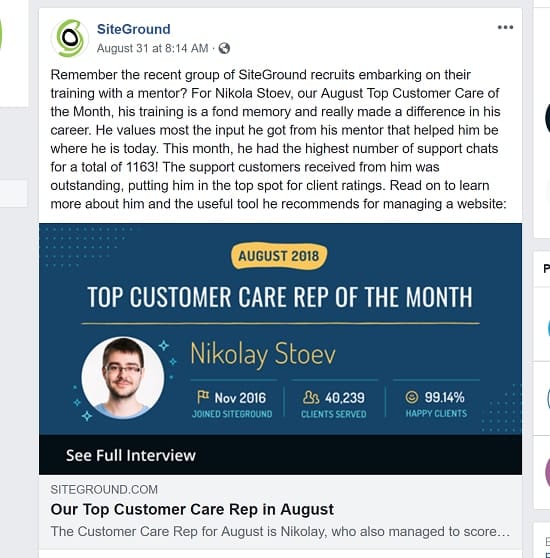The image size is (550, 558).
Task: Click the partially visible dark sidebar avatar
Action: coord(547,118)
